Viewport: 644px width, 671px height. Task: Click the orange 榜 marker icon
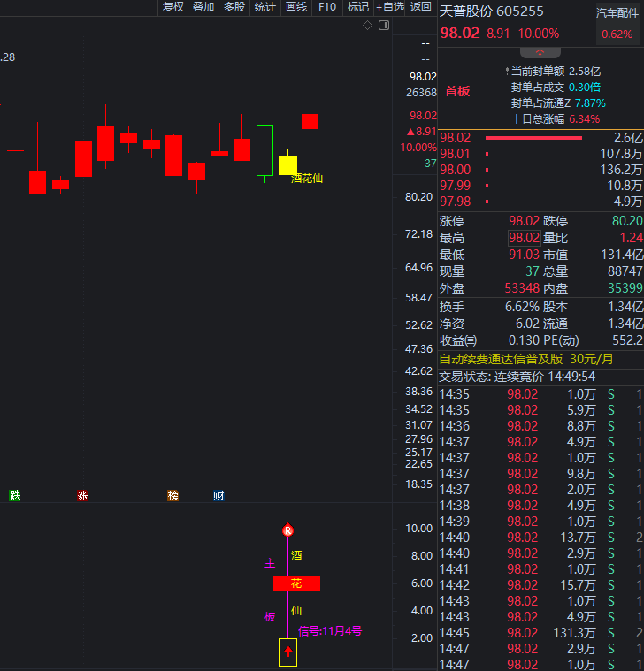coord(172,496)
